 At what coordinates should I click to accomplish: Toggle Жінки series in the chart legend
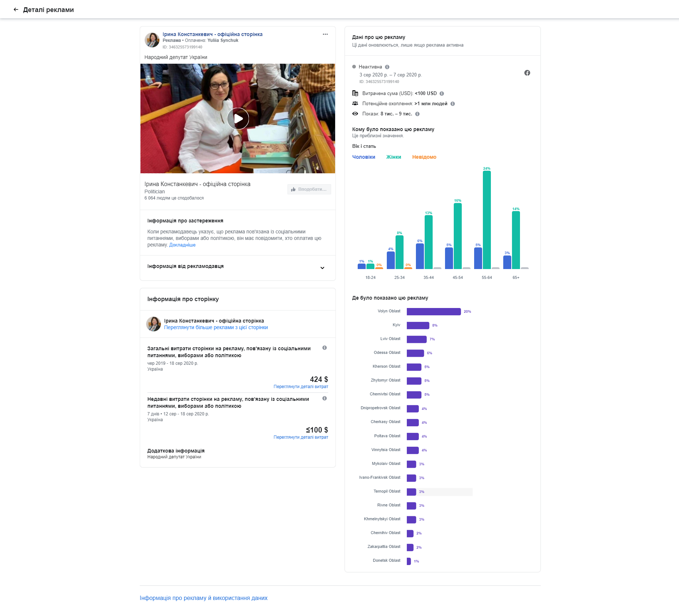click(x=393, y=157)
